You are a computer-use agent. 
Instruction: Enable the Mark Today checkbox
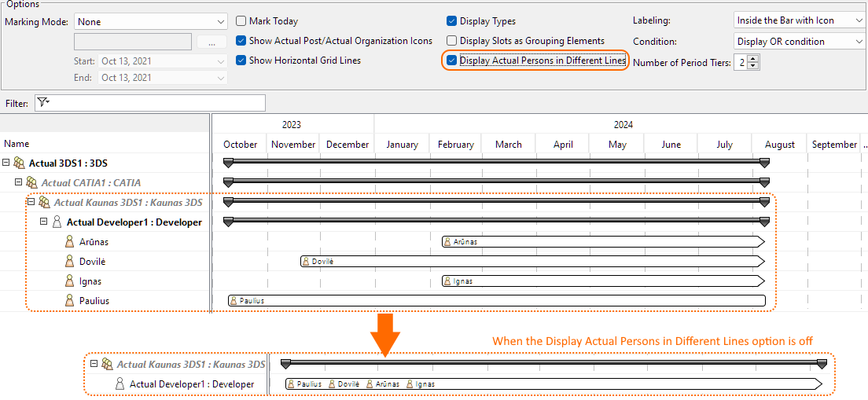(241, 21)
